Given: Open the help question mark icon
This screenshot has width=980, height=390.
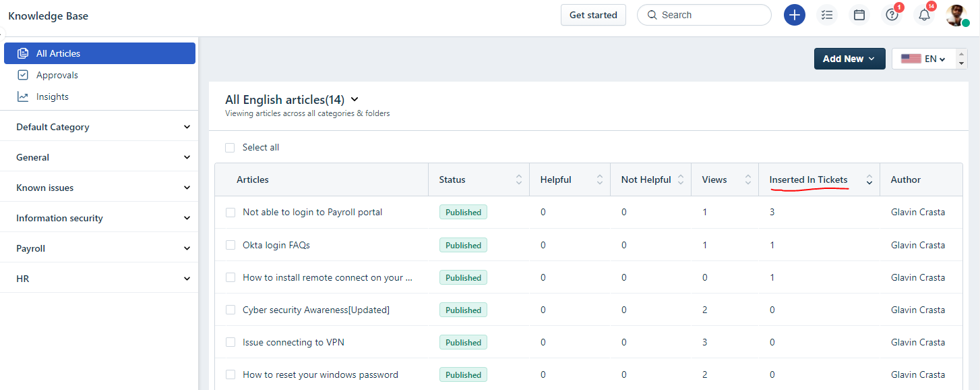Looking at the screenshot, I should pyautogui.click(x=892, y=15).
